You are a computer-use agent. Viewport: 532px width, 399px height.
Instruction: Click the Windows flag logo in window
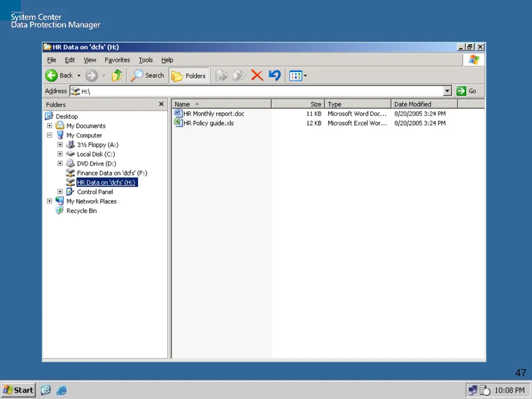(x=474, y=60)
